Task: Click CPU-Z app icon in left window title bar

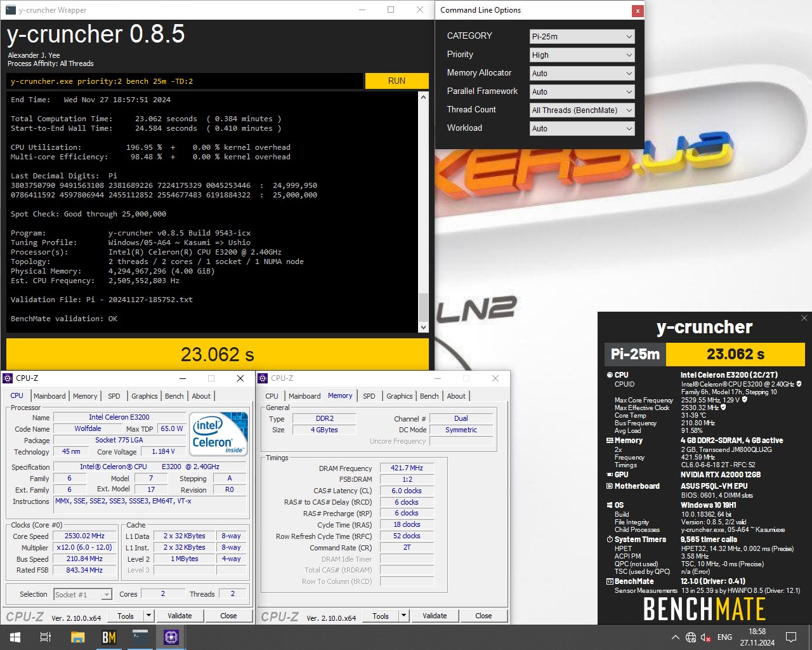Action: click(8, 378)
